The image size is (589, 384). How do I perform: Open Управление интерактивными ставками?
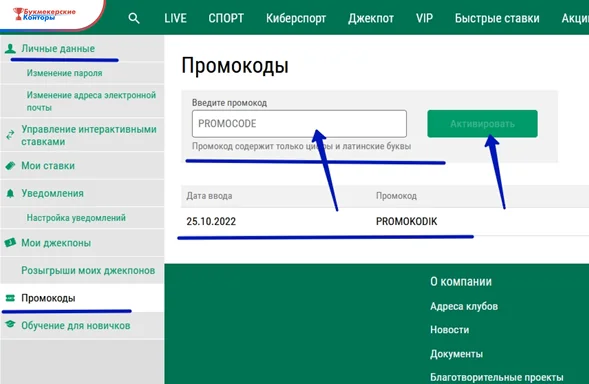click(89, 135)
